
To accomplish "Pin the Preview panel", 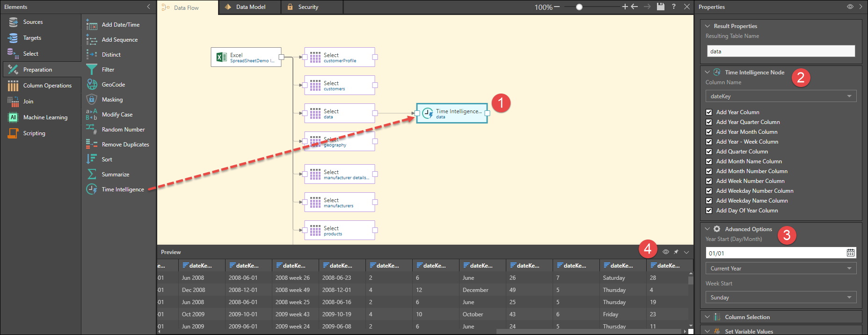I will pyautogui.click(x=676, y=252).
